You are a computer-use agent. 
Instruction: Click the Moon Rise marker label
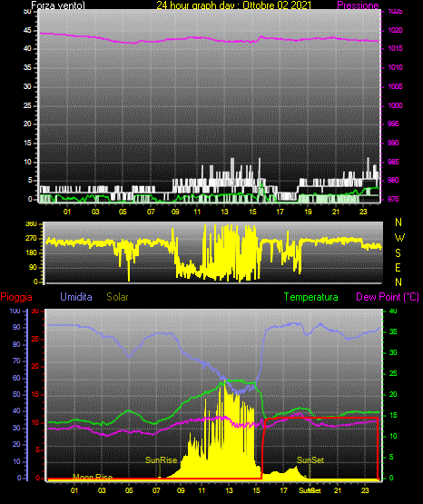[93, 477]
